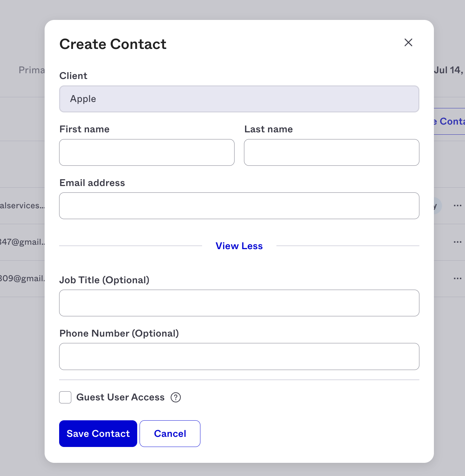The image size is (465, 476).
Task: Collapse optional fields with View Less
Action: 239,246
